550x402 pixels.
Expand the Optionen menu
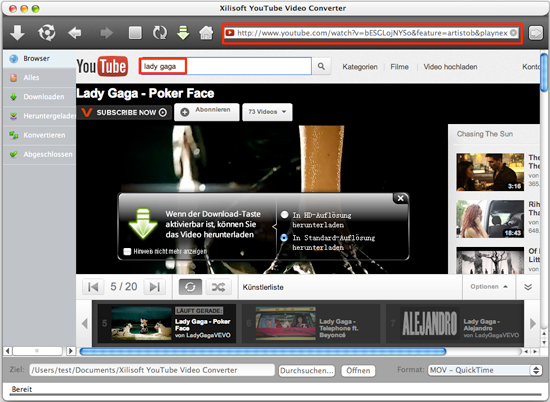point(489,287)
